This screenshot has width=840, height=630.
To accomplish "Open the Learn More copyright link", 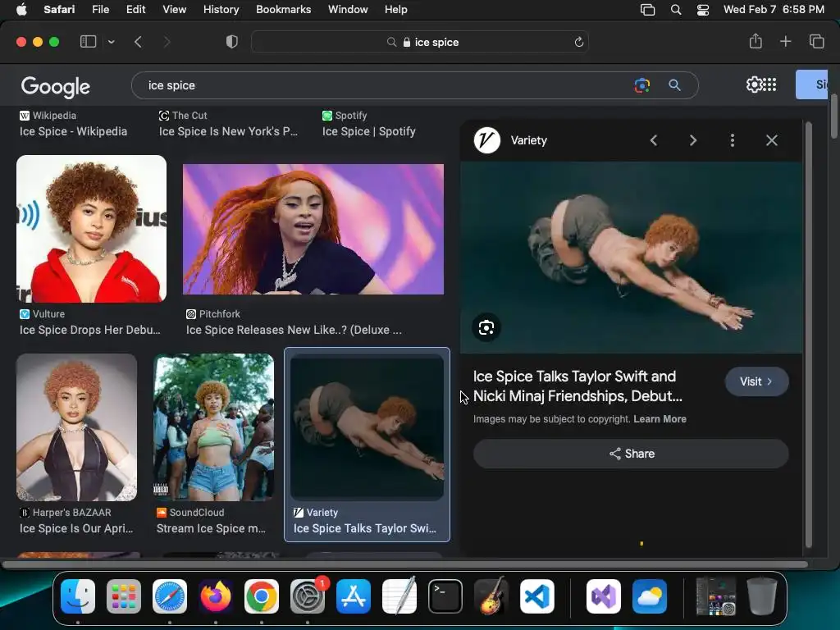I will click(x=660, y=419).
